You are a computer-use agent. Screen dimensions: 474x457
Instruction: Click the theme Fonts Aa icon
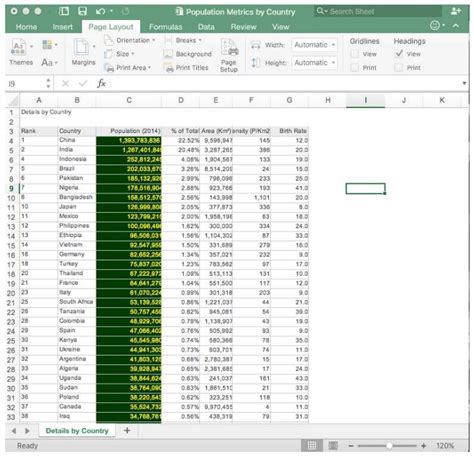(x=47, y=62)
